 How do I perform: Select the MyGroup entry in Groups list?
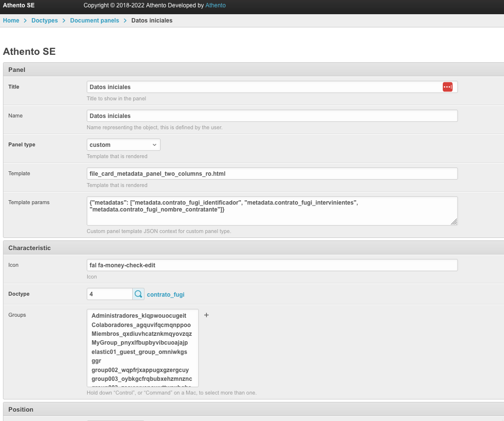140,343
